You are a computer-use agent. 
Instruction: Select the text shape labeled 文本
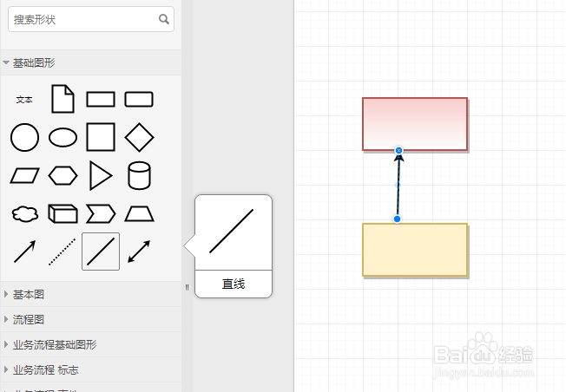pos(24,100)
